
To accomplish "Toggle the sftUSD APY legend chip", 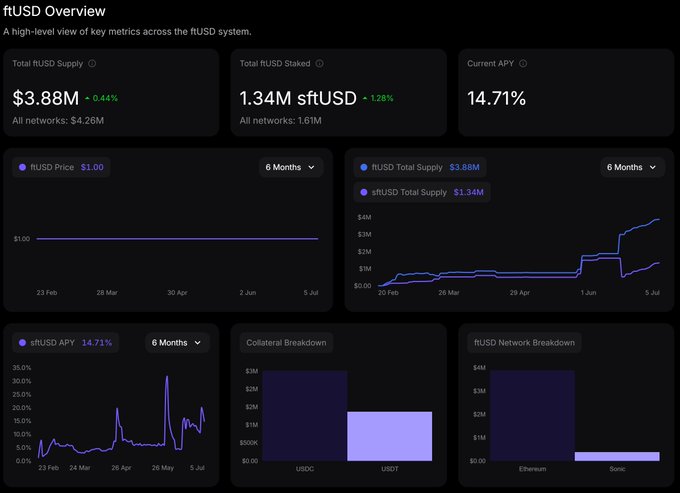I will click(x=65, y=343).
